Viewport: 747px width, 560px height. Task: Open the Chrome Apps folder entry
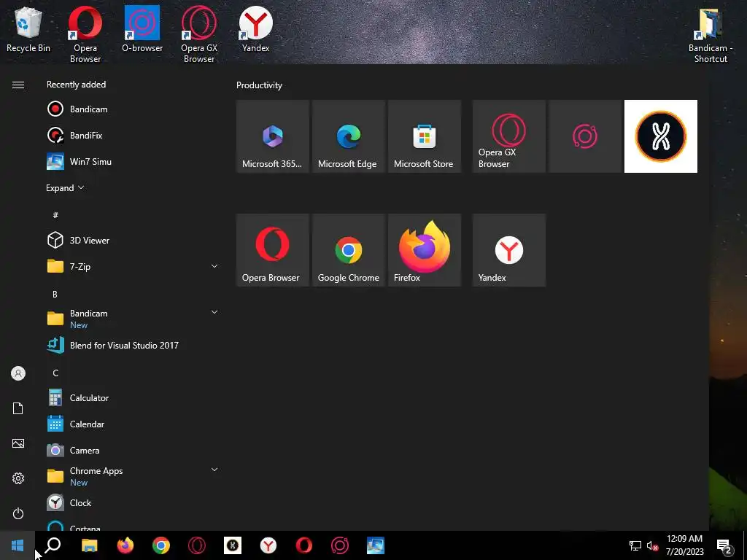(133, 476)
